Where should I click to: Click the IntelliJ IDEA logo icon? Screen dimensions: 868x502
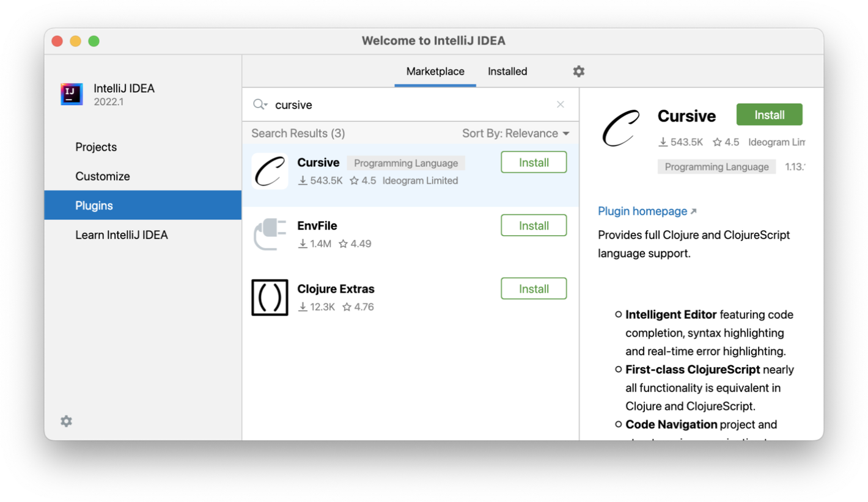pyautogui.click(x=72, y=95)
